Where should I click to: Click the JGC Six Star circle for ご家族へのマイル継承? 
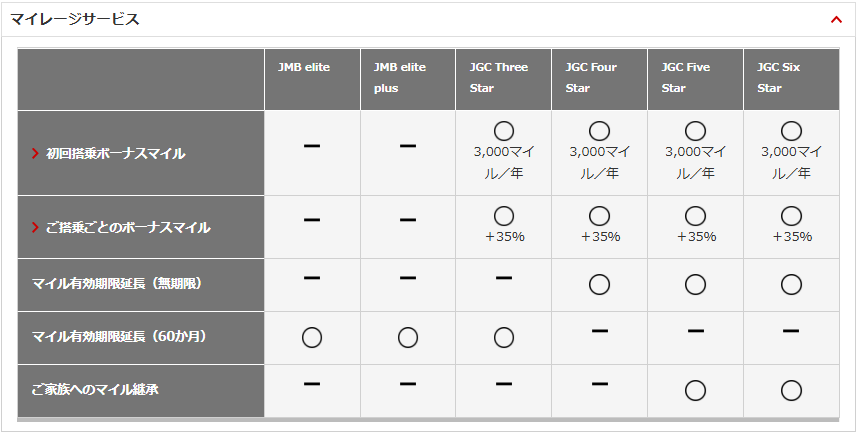(791, 391)
